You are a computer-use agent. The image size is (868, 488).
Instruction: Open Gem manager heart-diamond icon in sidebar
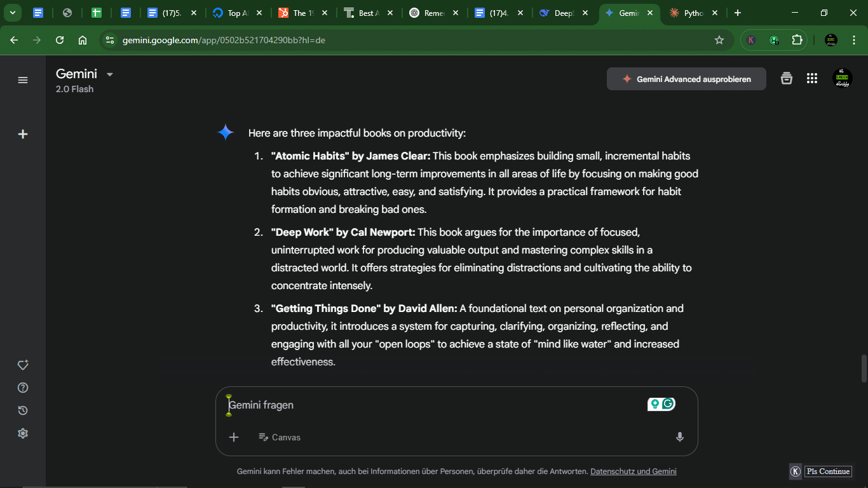[x=23, y=365]
